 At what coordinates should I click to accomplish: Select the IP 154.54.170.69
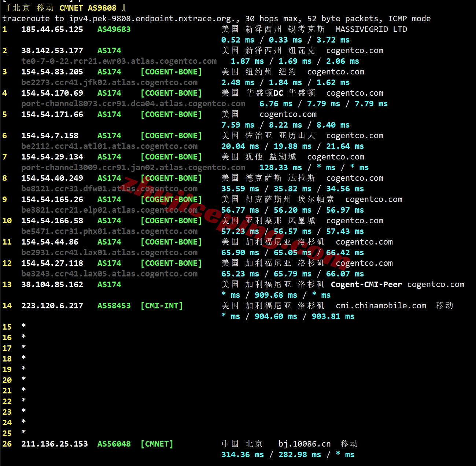52,93
